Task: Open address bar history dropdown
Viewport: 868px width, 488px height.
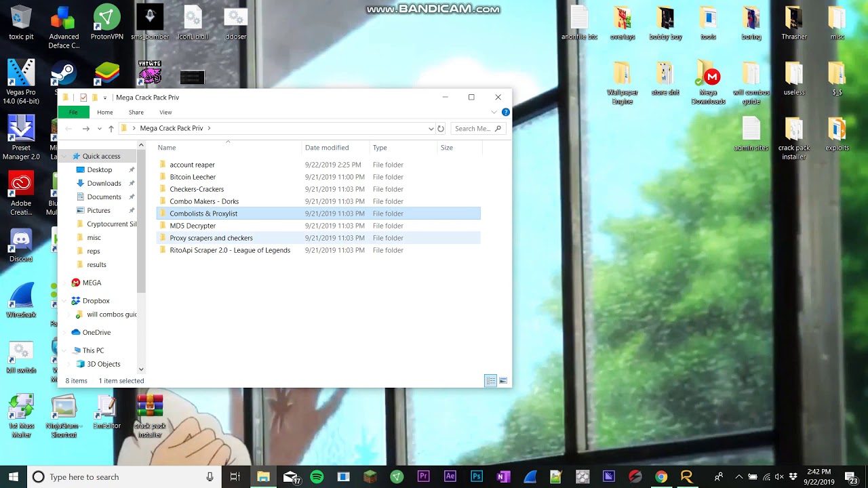Action: coord(431,128)
